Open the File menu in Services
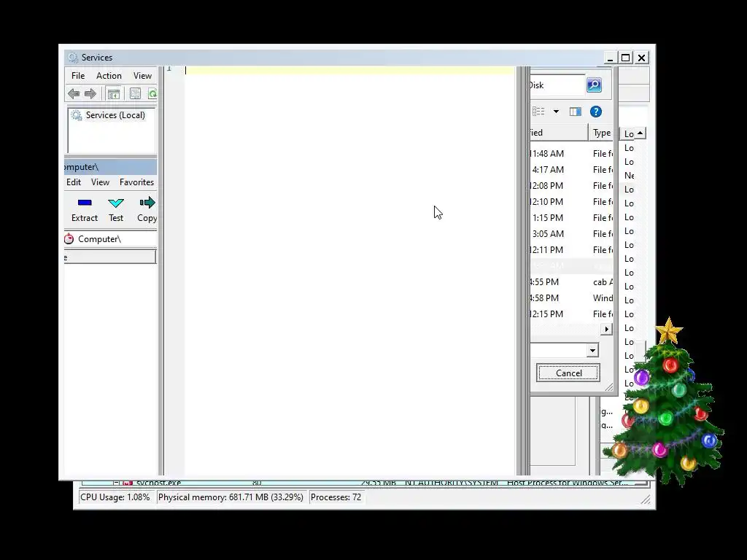 (78, 76)
